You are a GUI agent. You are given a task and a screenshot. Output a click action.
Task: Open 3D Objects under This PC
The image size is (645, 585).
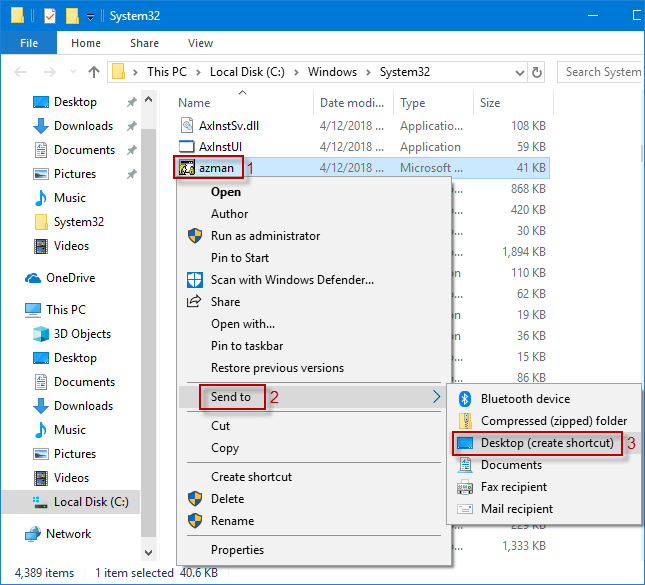point(72,334)
